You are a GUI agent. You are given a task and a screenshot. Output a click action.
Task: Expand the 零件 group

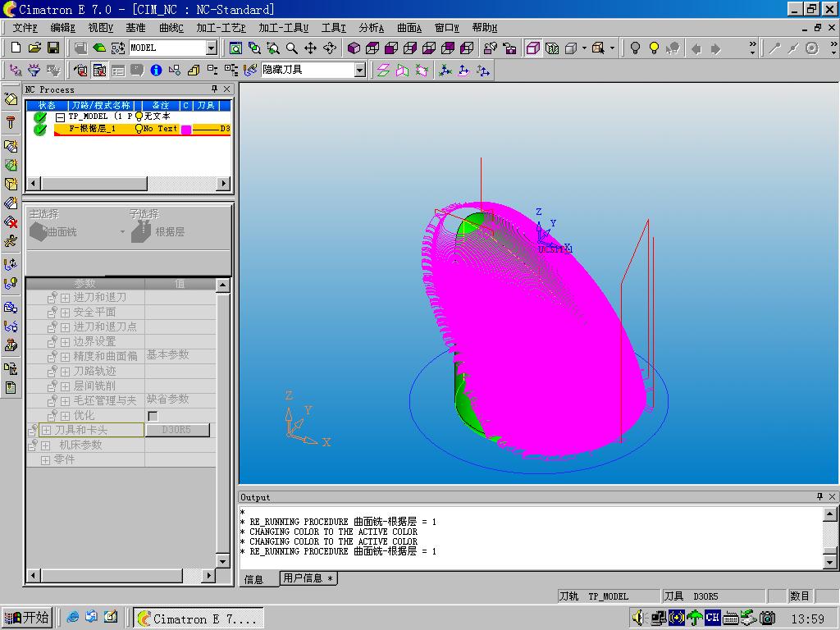tap(46, 460)
